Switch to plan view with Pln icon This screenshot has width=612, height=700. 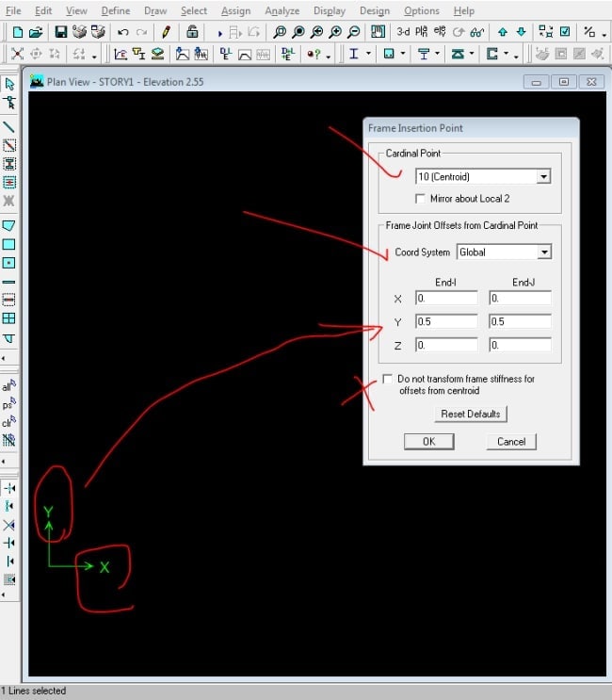coord(422,32)
